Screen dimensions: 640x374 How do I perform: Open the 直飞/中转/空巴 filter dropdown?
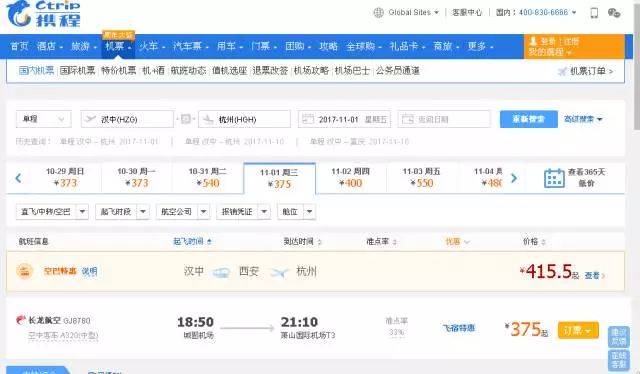point(52,211)
